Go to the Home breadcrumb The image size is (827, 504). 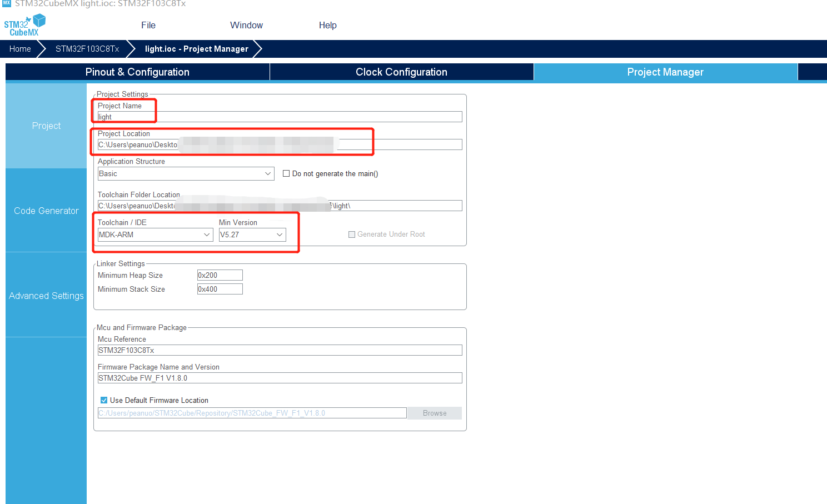pos(20,49)
